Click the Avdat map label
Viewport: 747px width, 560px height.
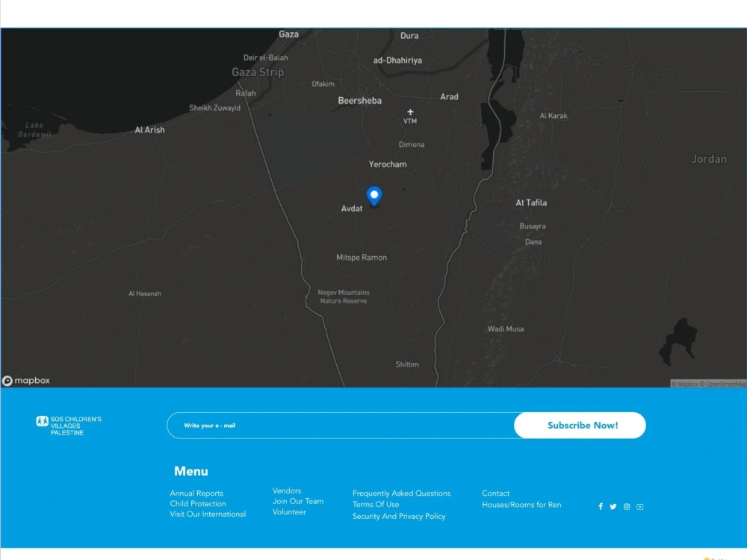(352, 208)
